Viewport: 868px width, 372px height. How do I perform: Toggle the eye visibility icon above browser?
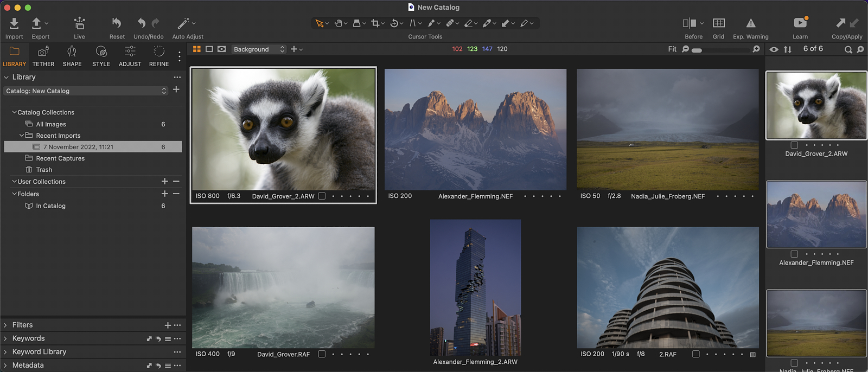pyautogui.click(x=774, y=49)
